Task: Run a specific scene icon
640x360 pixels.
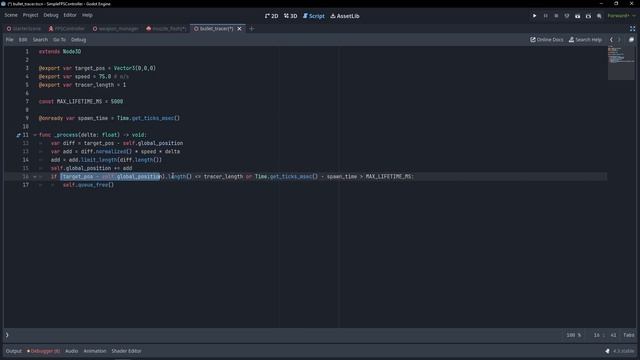Action: [x=588, y=16]
